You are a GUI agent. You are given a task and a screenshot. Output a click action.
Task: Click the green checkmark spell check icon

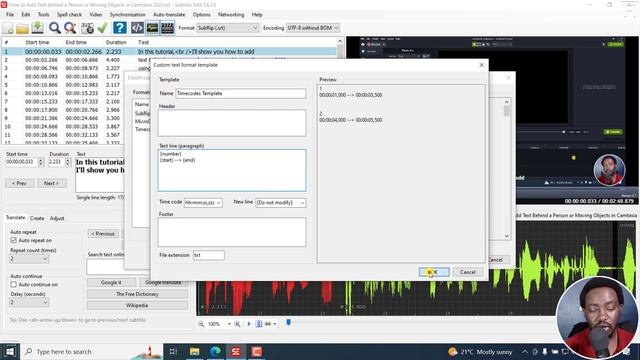pos(102,28)
